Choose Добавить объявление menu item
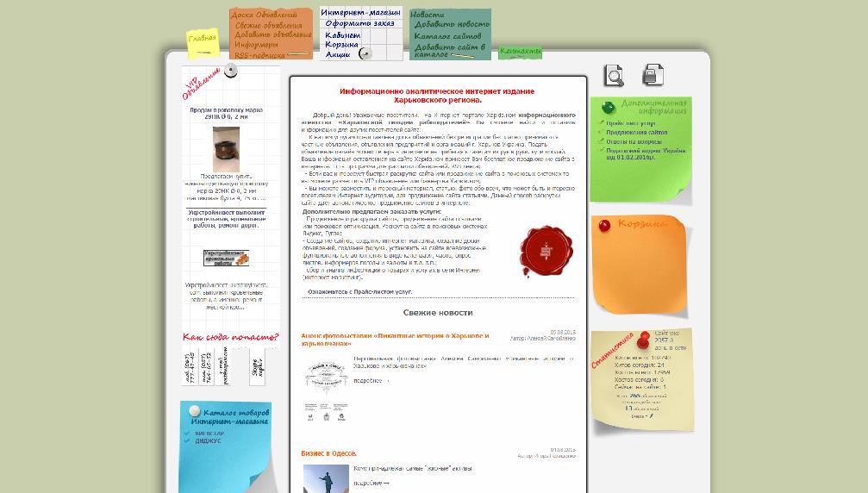 point(273,34)
